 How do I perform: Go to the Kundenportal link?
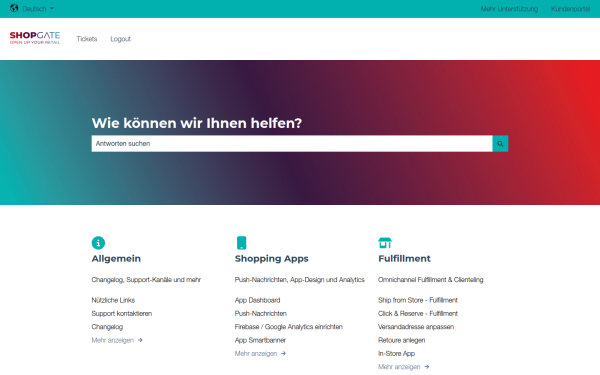(x=570, y=9)
